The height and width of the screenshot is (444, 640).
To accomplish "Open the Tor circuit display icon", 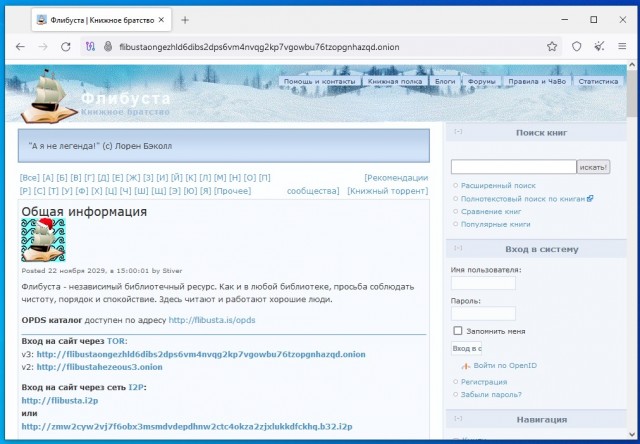I will [90, 47].
